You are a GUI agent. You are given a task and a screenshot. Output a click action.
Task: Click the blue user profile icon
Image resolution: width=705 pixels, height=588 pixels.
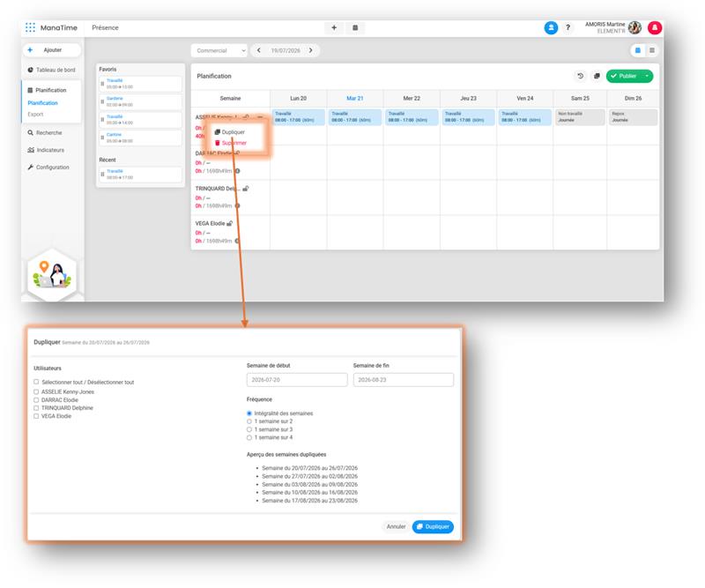tap(551, 28)
